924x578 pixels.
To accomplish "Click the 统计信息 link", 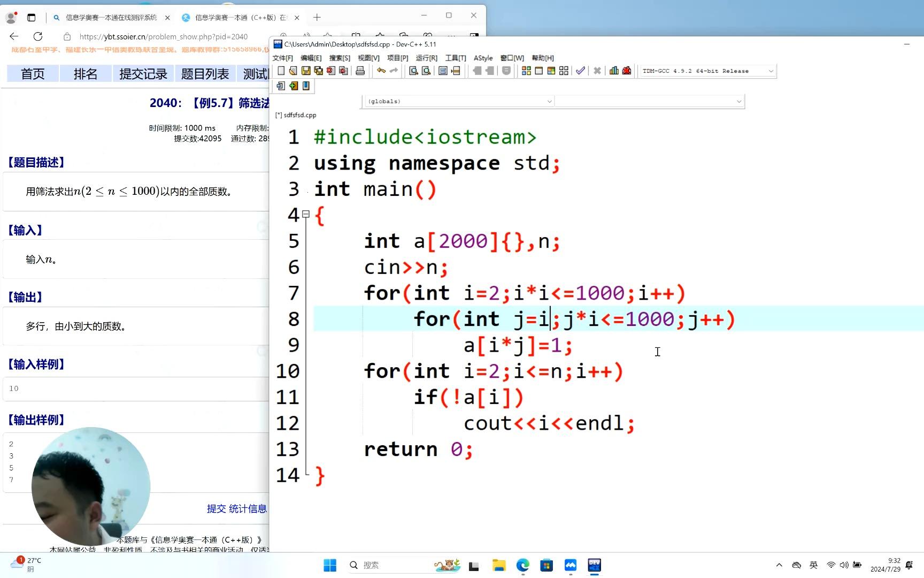I will click(x=248, y=508).
